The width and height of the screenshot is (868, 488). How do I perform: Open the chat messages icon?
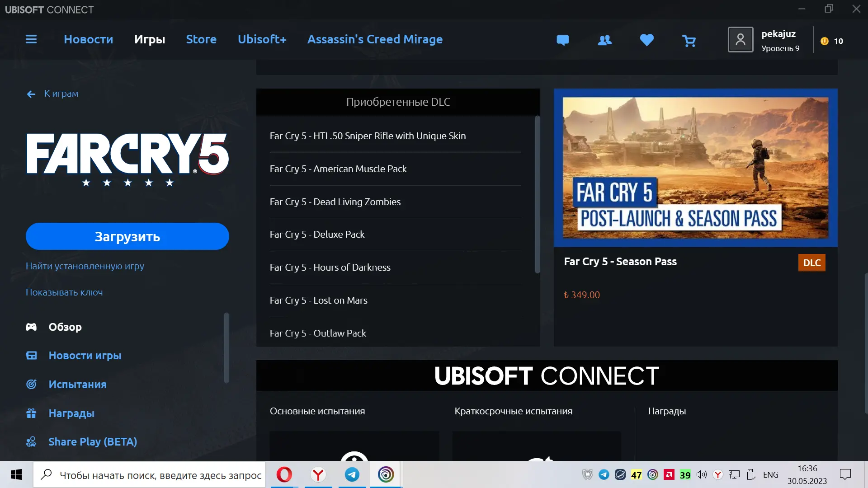pos(562,40)
